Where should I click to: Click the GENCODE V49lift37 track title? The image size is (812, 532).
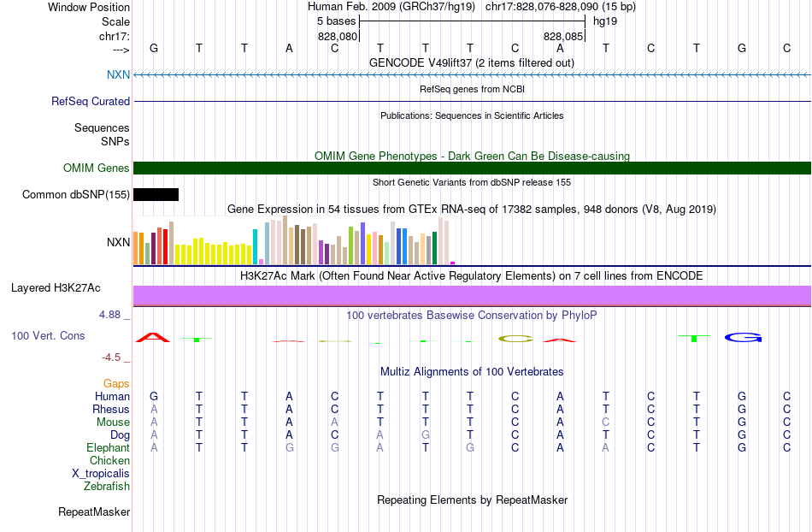pyautogui.click(x=472, y=62)
